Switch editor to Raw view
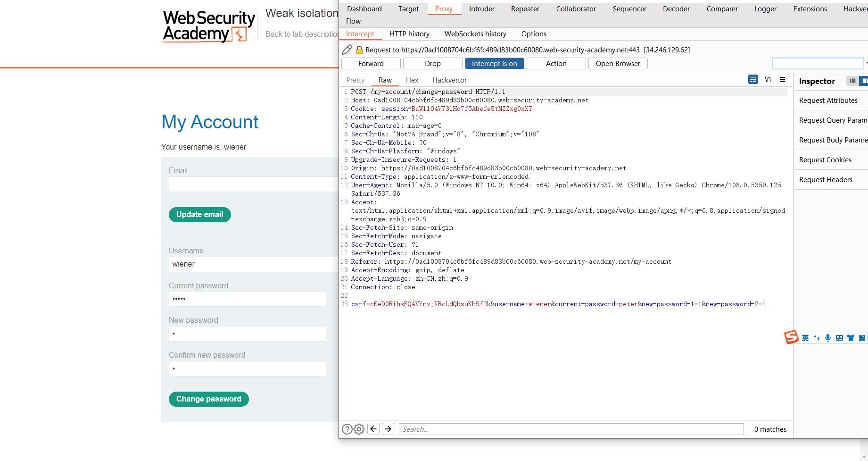868x461 pixels. pyautogui.click(x=385, y=80)
